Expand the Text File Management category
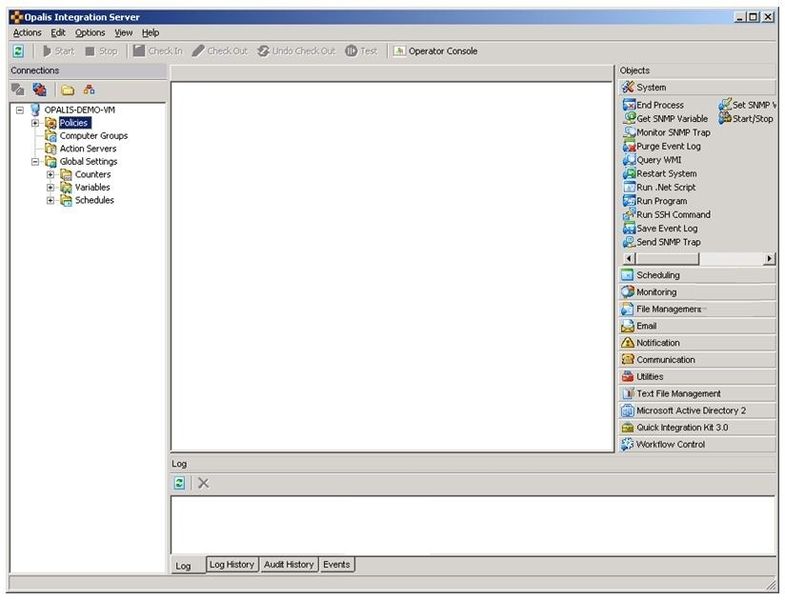The width and height of the screenshot is (785, 600). point(697,394)
